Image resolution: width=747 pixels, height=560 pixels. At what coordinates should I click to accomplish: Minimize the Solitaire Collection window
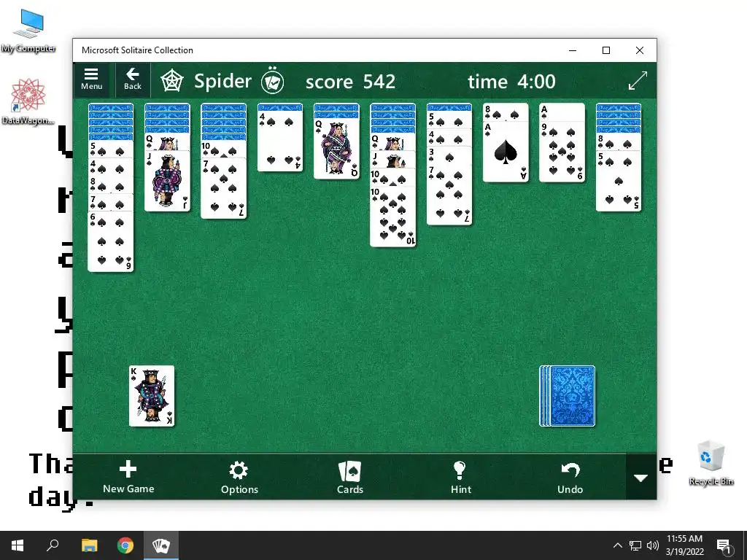(573, 50)
